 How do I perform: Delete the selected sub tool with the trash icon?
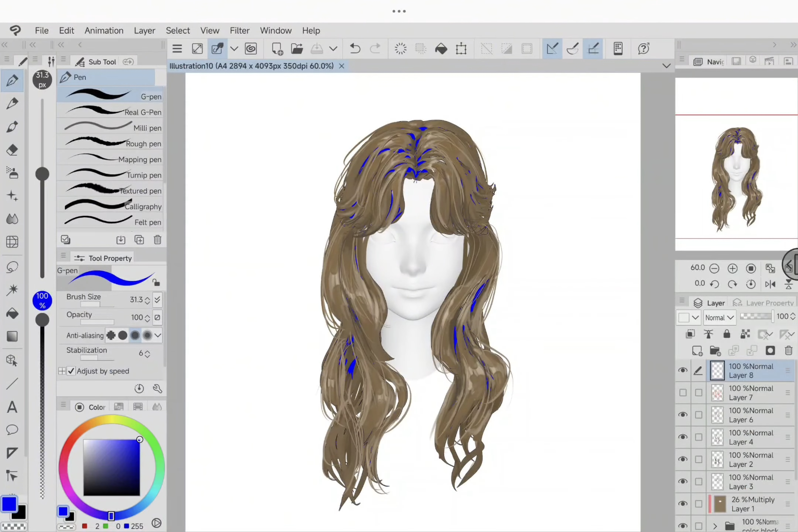pyautogui.click(x=157, y=240)
